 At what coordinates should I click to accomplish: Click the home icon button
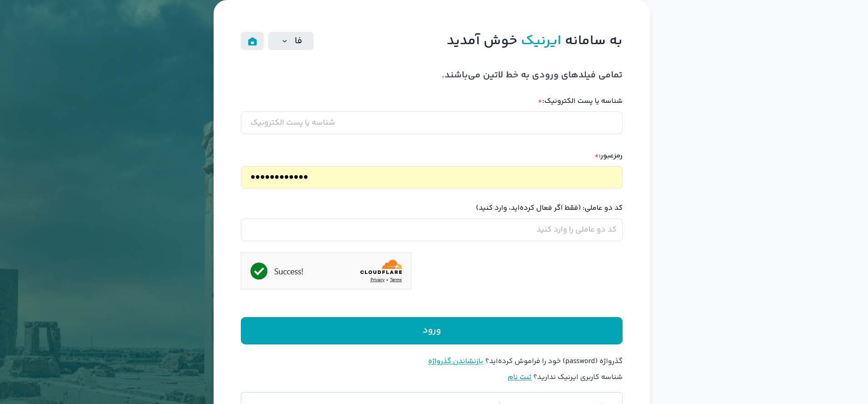[x=252, y=41]
